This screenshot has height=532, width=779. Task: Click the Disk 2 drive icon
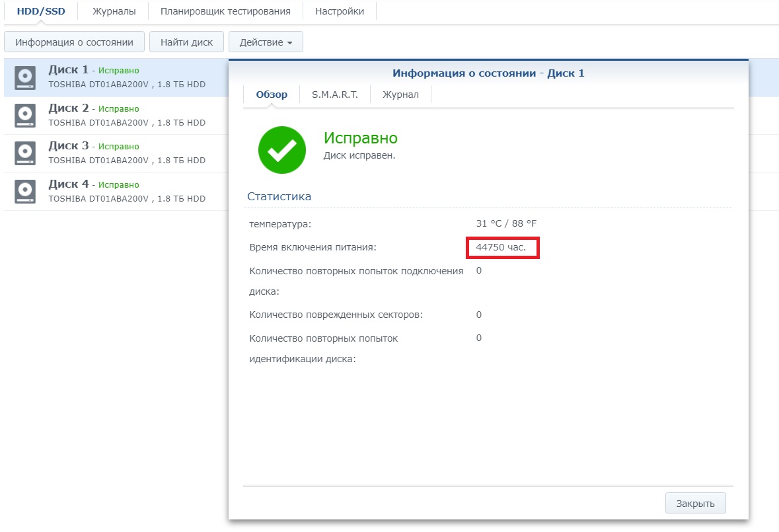[x=25, y=116]
